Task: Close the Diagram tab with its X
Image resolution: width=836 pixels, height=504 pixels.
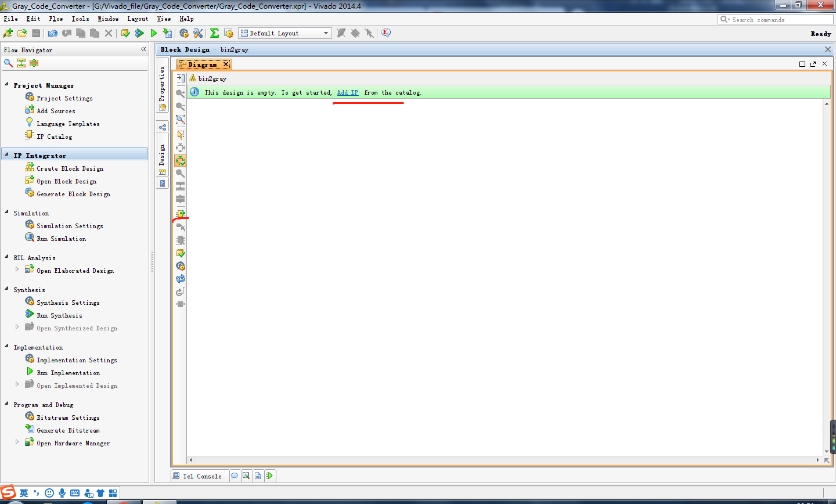Action: pos(226,64)
